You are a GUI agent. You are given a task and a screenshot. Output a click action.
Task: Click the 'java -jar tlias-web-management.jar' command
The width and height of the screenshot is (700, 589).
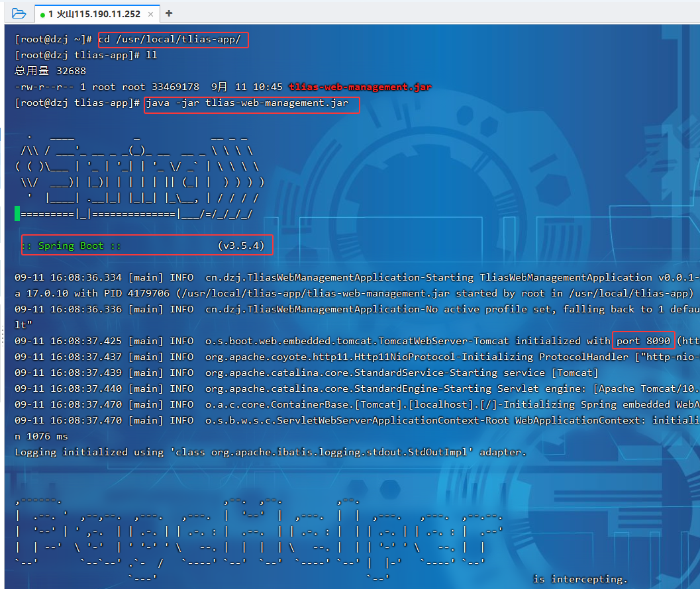[x=251, y=104]
